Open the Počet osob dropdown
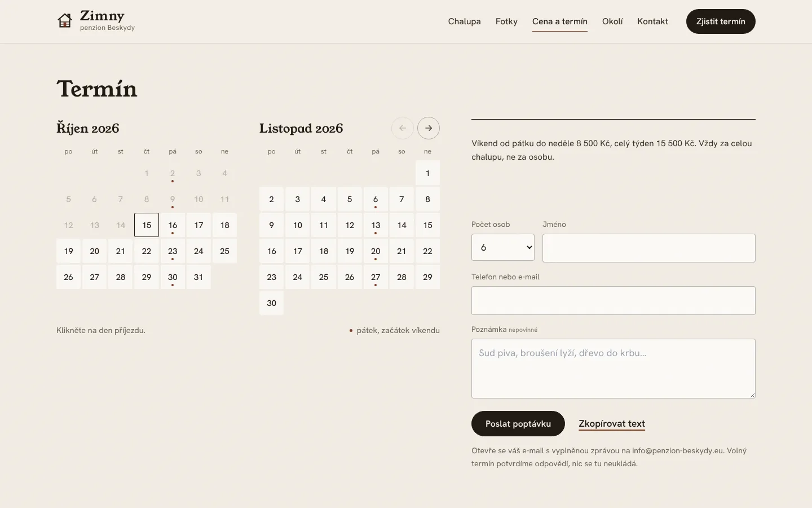The width and height of the screenshot is (812, 508). pyautogui.click(x=503, y=247)
